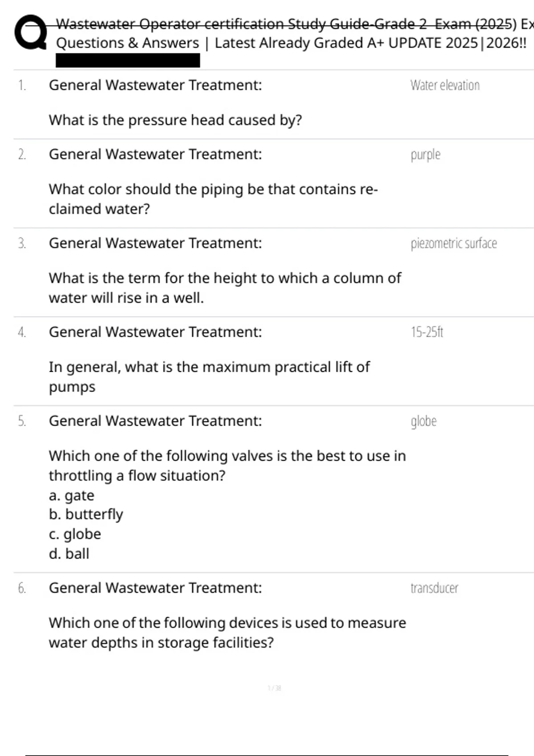Click question number 5
Image resolution: width=534 pixels, height=756 pixels.
pyautogui.click(x=22, y=421)
